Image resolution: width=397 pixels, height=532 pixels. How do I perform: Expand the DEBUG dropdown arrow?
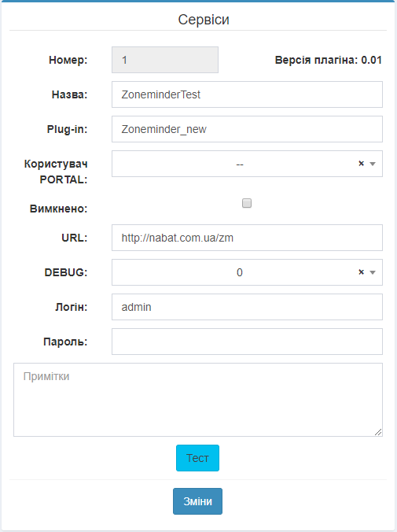point(373,273)
